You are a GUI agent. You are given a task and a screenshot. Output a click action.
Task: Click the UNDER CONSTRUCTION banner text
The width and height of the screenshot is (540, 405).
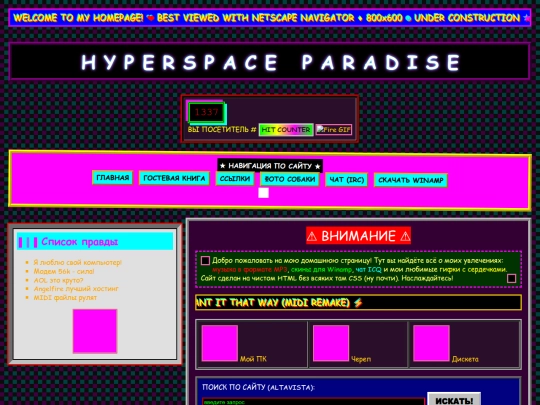point(467,18)
